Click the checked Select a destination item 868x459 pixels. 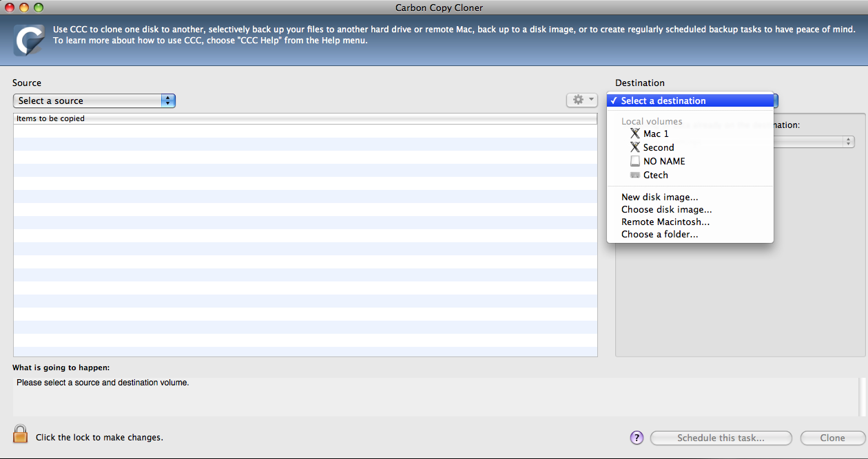[x=690, y=100]
